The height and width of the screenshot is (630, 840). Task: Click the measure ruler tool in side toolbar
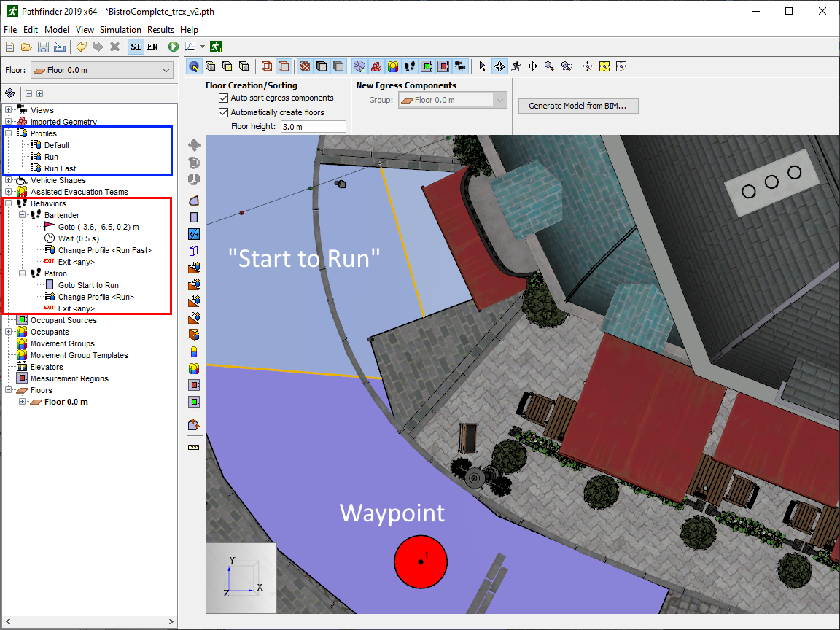(194, 447)
